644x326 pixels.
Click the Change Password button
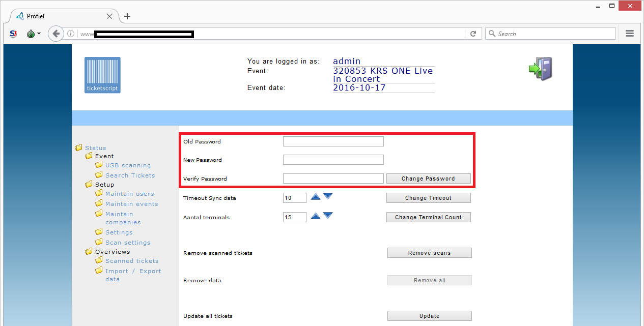click(x=428, y=179)
